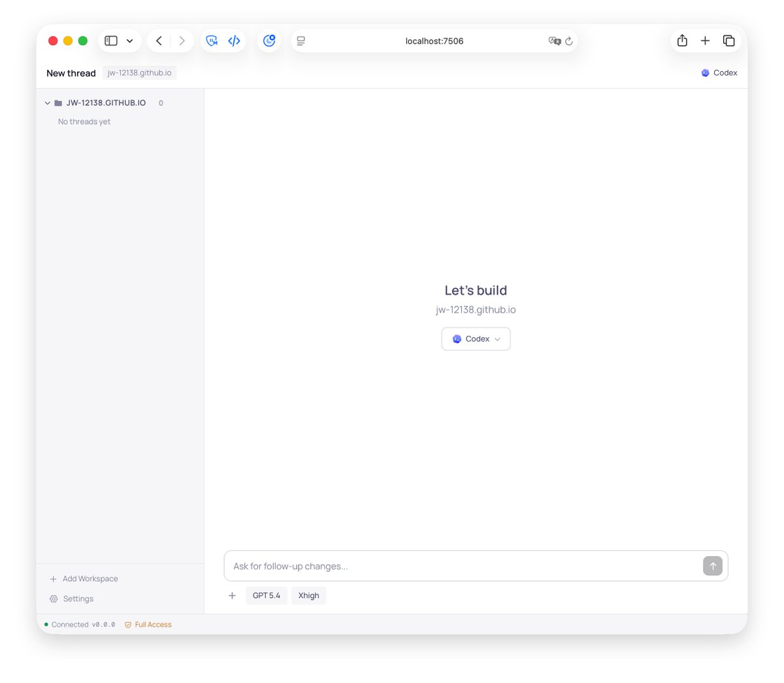Viewport: 784px width, 683px height.
Task: Click Add Workspace in sidebar
Action: [x=84, y=579]
